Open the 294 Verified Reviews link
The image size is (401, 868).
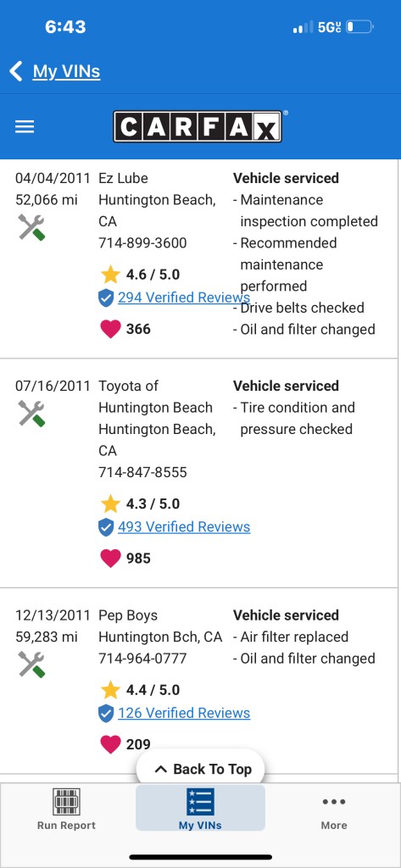point(184,298)
